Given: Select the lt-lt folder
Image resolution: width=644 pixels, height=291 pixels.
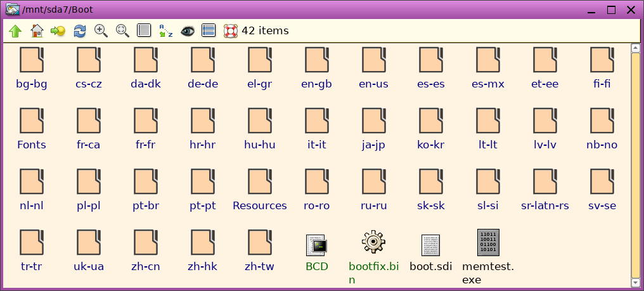Looking at the screenshot, I should (488, 129).
